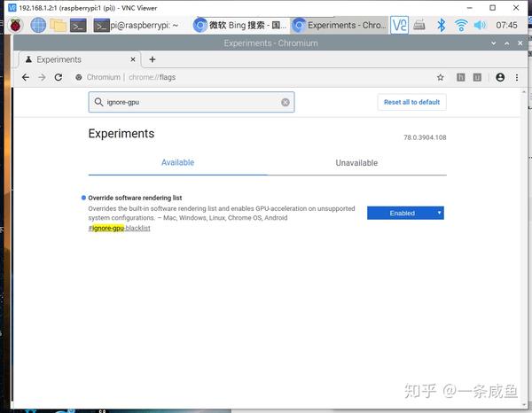Launch the terminal from the panel
The height and width of the screenshot is (413, 532).
tap(78, 26)
